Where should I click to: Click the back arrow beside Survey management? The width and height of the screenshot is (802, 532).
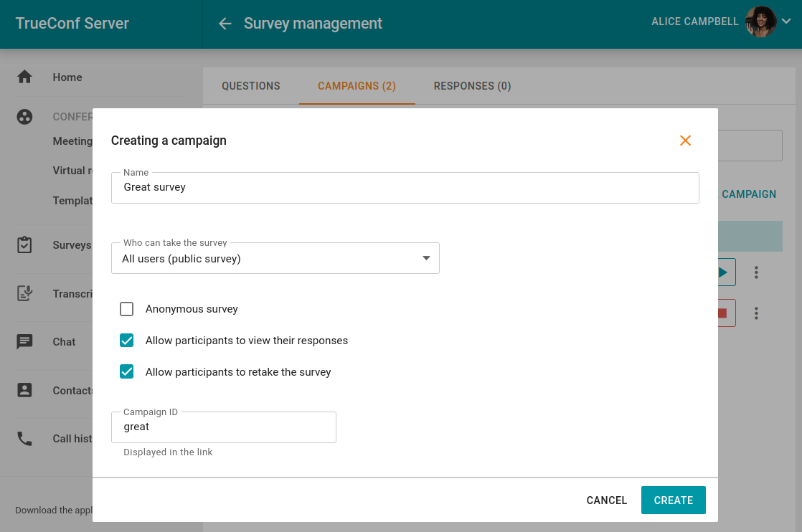coord(225,24)
